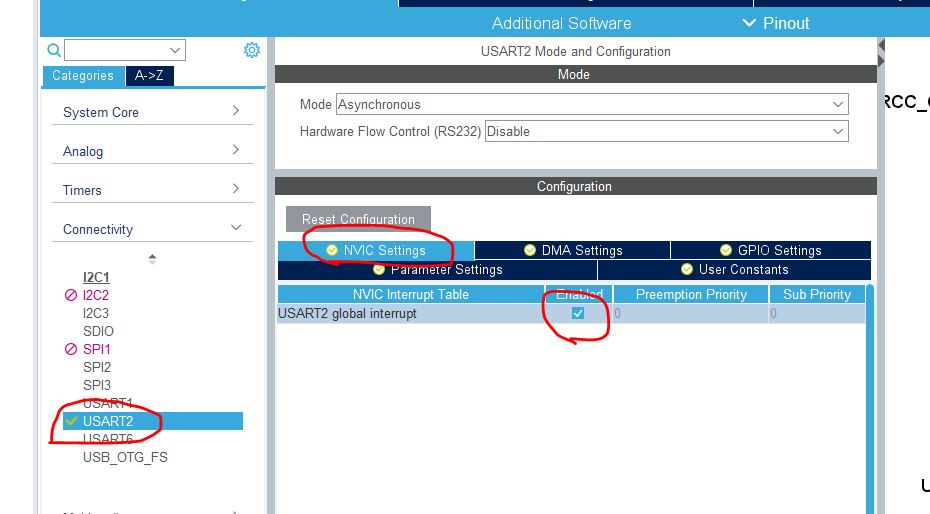Switch to the A->Z list view
Screen dimensions: 930x514
point(150,76)
